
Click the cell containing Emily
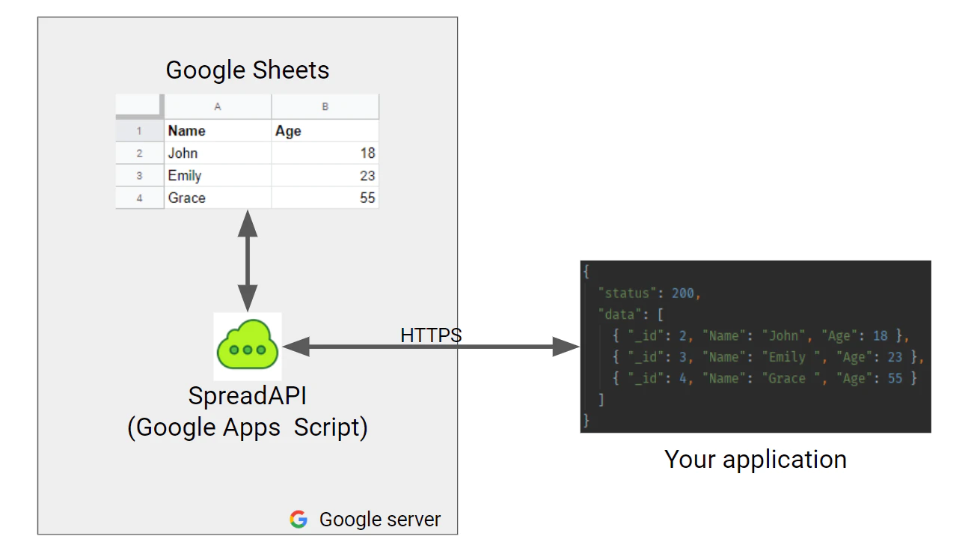coord(218,176)
